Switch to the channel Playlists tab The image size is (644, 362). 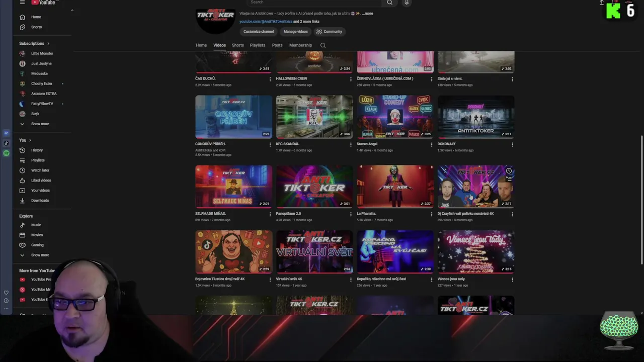pos(258,45)
